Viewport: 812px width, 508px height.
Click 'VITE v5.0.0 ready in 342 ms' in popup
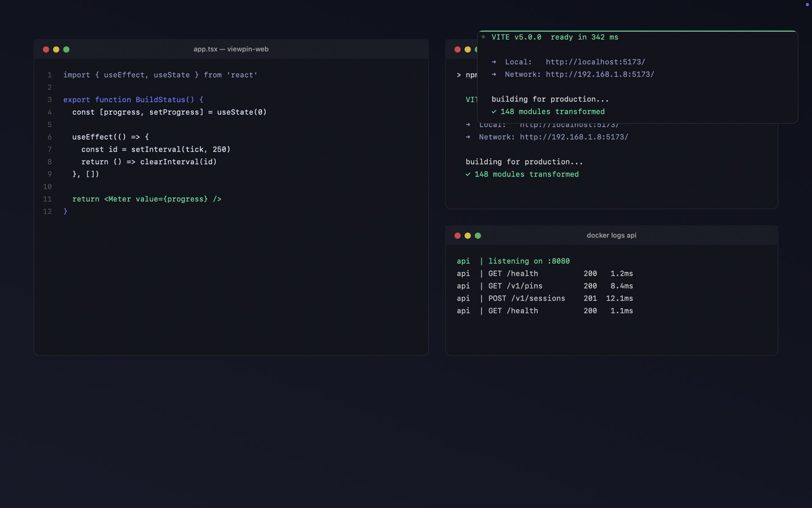(555, 37)
